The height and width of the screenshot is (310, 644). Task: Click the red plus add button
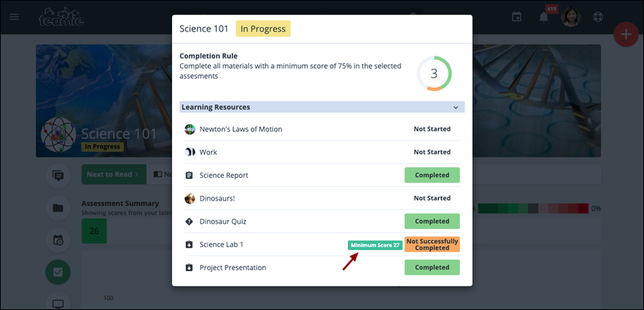[x=625, y=35]
